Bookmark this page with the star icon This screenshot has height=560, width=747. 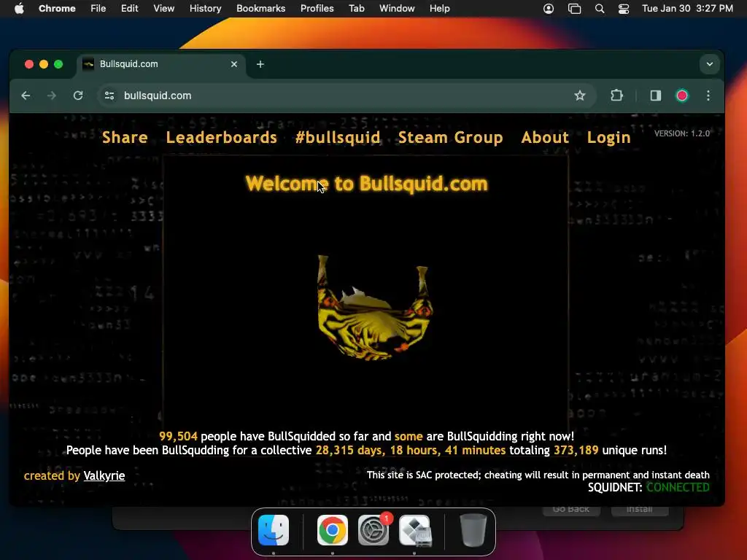(x=579, y=96)
